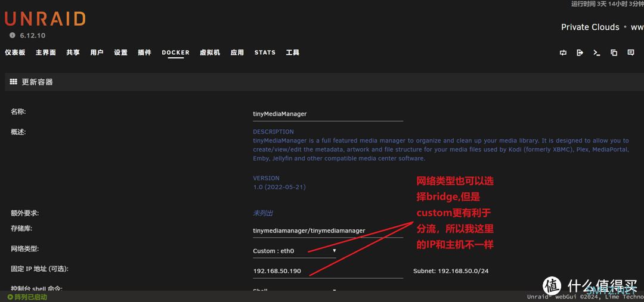644x302 pixels.
Task: Click the switch language icon in header
Action: [x=563, y=52]
